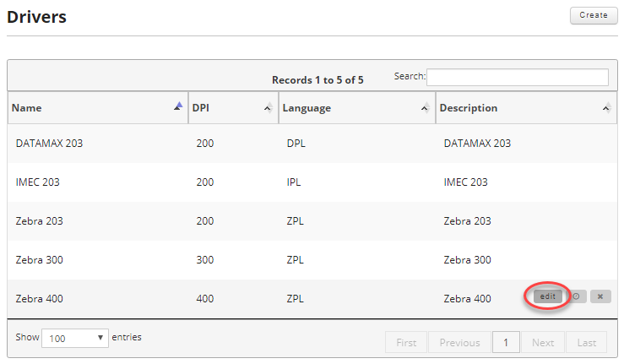Select Zebra 400 name cell
Viewport: 624px width, 364px height.
40,299
